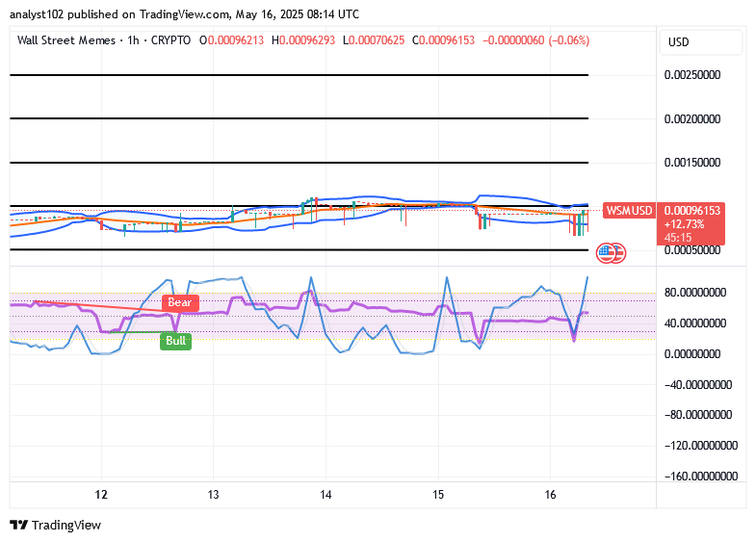The image size is (756, 542).
Task: Click the change percentage (−0.06%)
Action: [x=569, y=40]
